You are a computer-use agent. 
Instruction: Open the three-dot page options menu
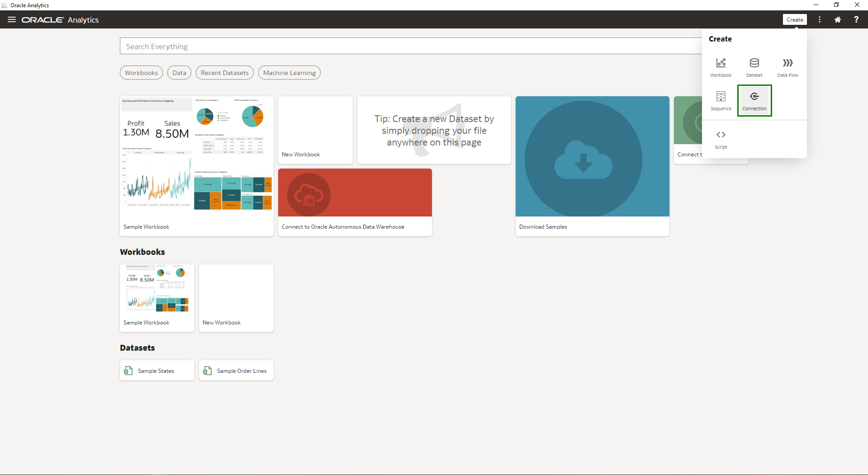pos(819,19)
